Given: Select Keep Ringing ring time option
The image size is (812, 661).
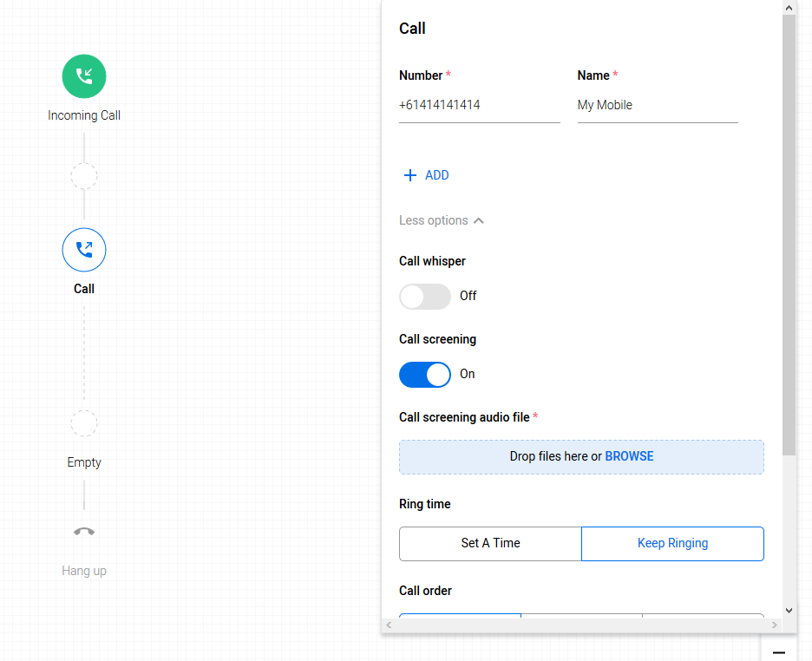Looking at the screenshot, I should tap(672, 543).
